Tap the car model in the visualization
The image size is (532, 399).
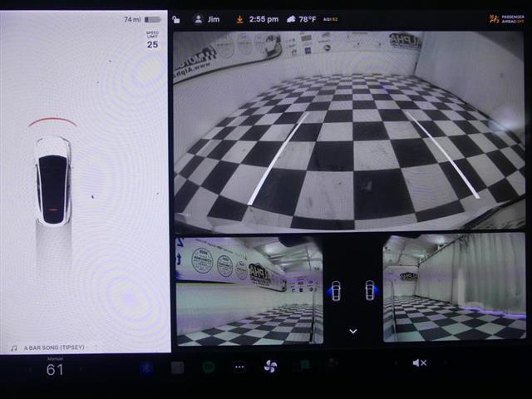coord(53,181)
